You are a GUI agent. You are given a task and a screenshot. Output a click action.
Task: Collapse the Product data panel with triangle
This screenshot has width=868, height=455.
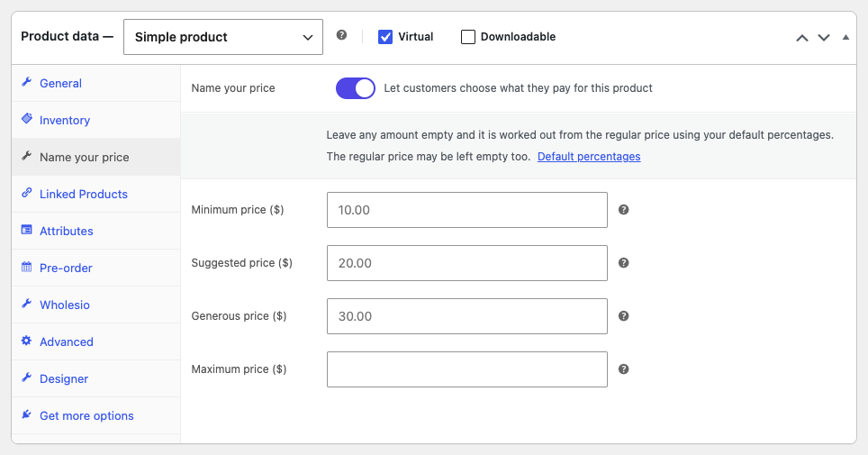coord(845,37)
